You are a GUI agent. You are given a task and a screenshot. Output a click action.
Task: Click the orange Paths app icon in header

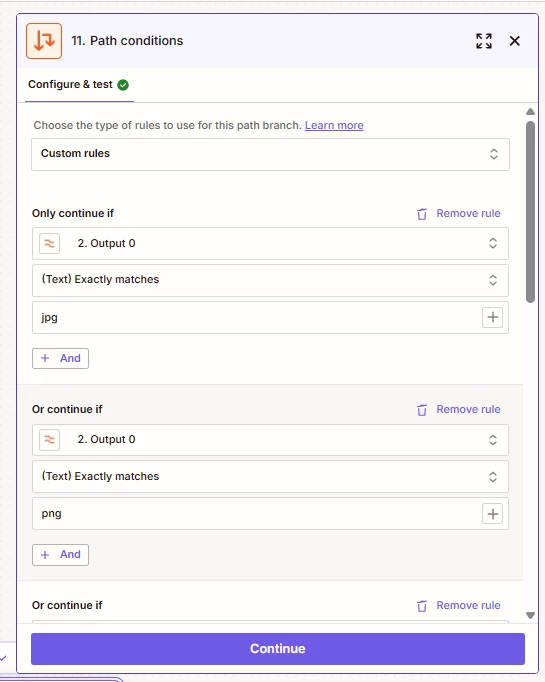click(x=44, y=41)
